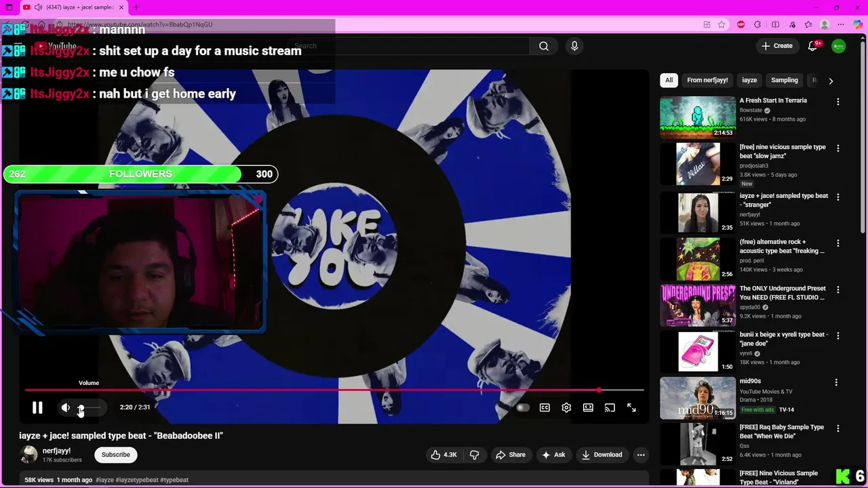The height and width of the screenshot is (488, 868).
Task: Open a new browser tab with plus
Action: coord(136,7)
